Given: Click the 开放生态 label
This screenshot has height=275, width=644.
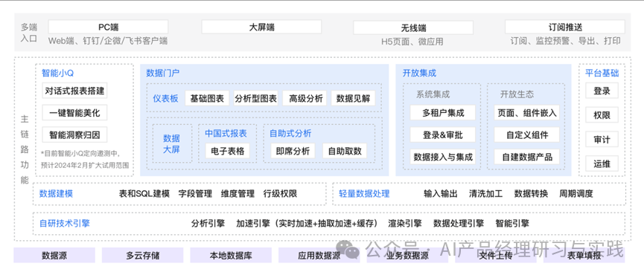Looking at the screenshot, I should click(517, 94).
